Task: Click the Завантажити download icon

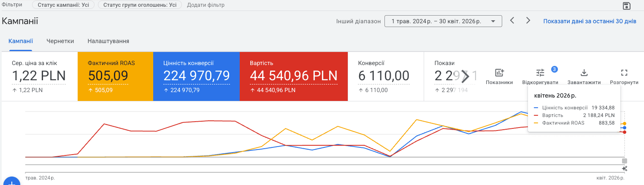Action: (x=584, y=73)
